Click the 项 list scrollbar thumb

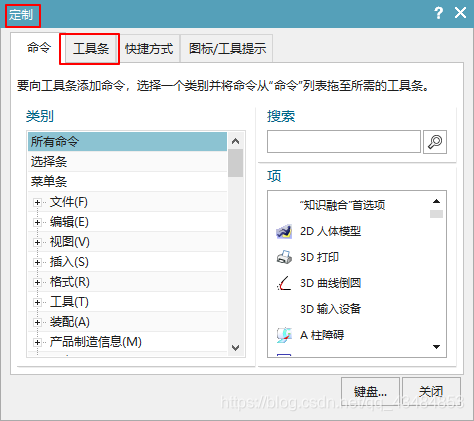point(436,214)
